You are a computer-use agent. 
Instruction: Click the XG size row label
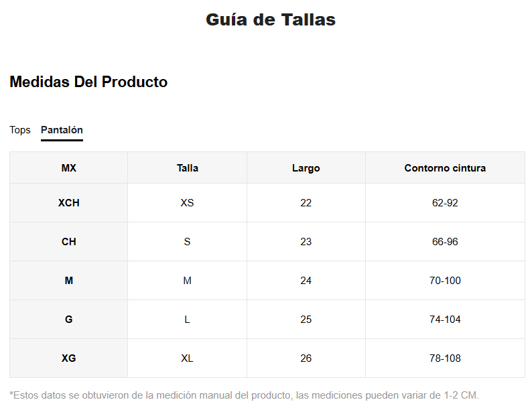[68, 358]
